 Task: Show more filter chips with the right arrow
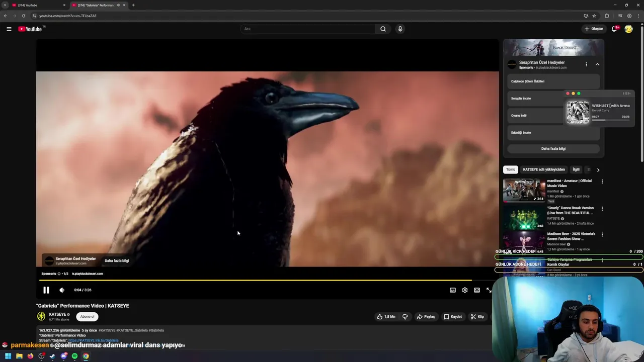coord(598,170)
